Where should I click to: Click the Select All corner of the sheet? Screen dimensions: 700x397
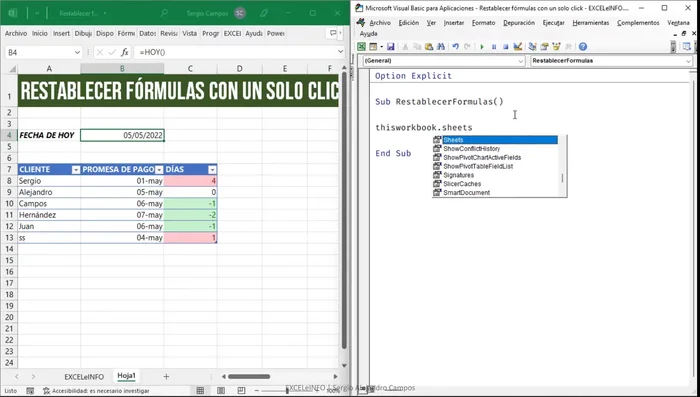click(12, 68)
